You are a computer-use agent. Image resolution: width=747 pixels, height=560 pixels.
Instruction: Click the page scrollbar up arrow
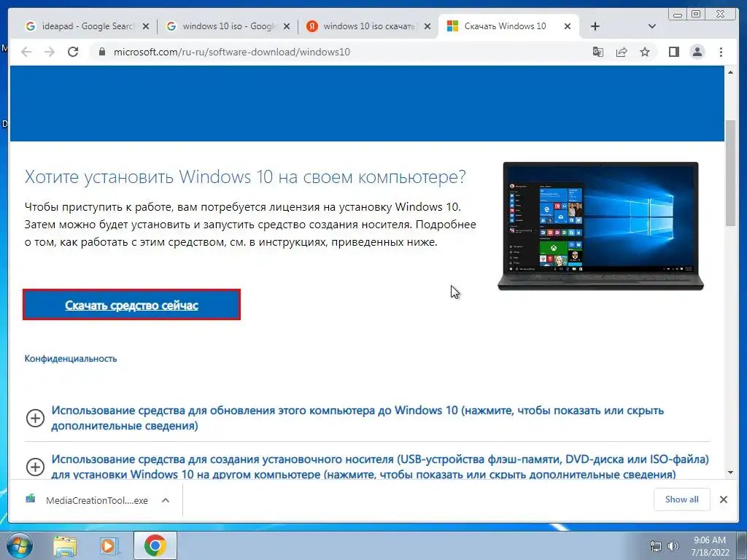(730, 72)
